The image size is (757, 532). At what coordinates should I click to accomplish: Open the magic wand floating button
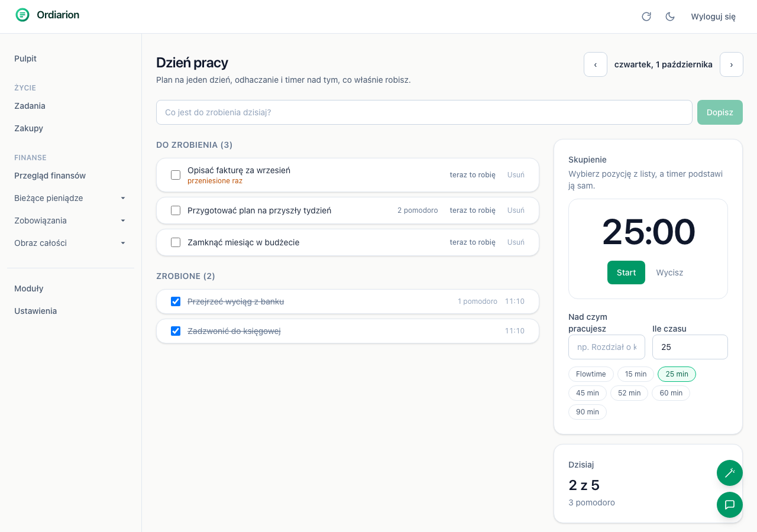click(x=730, y=473)
